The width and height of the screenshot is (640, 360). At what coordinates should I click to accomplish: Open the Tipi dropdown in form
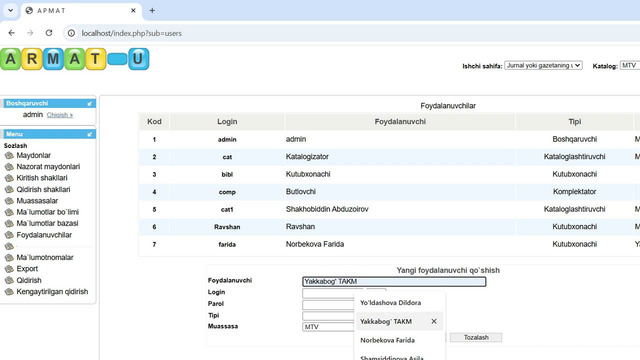tap(329, 316)
